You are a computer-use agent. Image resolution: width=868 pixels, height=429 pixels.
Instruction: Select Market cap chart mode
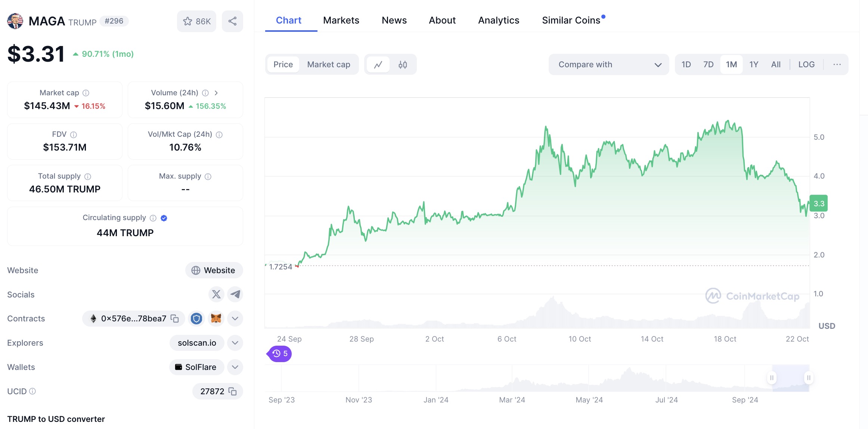tap(329, 65)
